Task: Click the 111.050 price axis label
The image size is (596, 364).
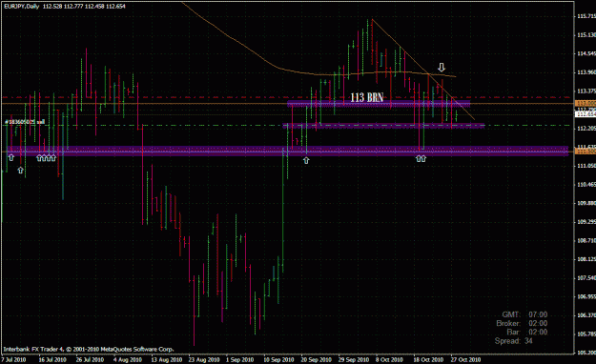Action: tap(586, 166)
